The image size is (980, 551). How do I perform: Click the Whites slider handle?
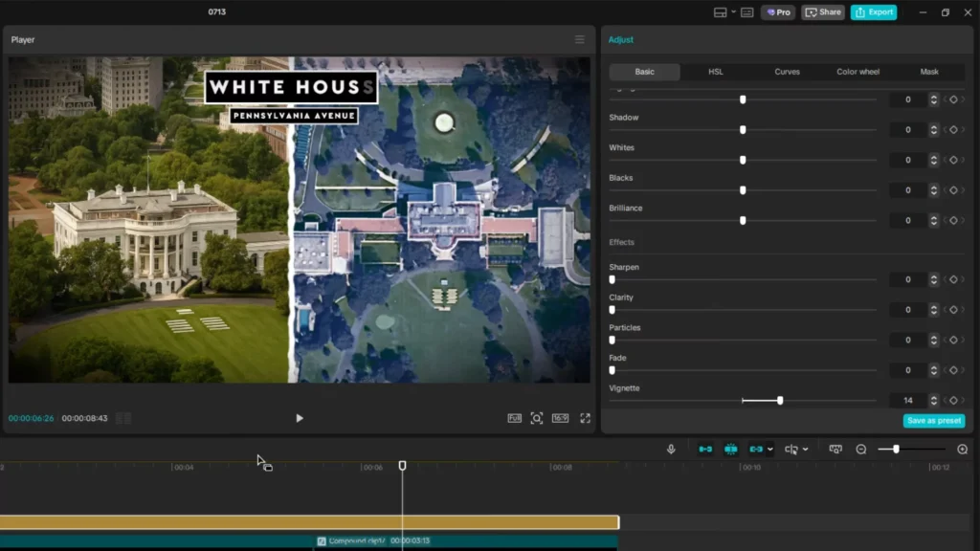click(x=743, y=160)
